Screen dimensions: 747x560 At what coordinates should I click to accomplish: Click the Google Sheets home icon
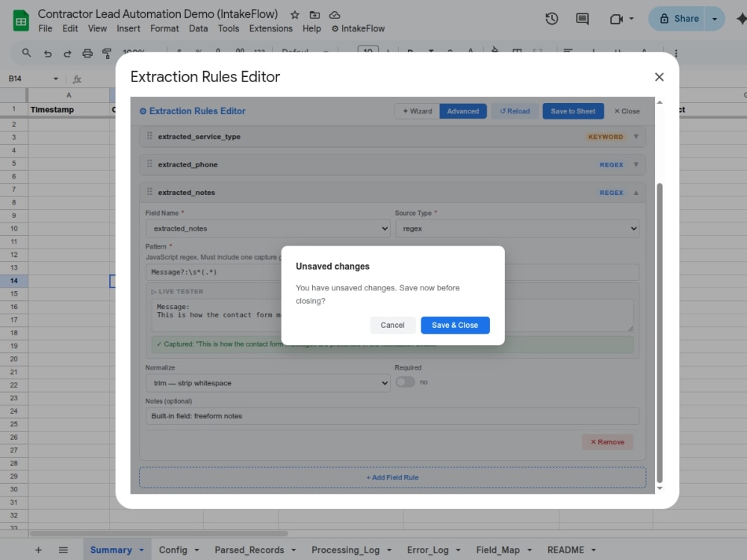20,20
